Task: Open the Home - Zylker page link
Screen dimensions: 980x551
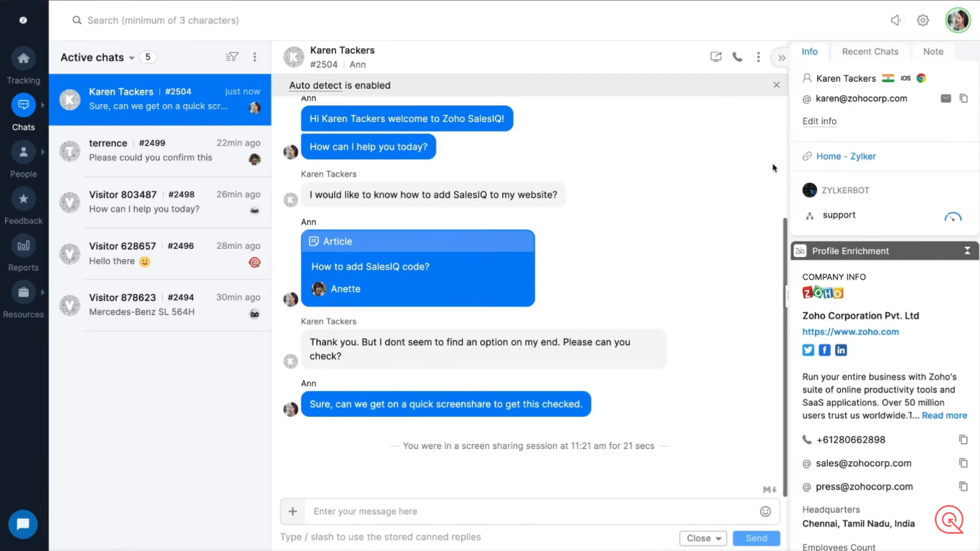Action: 846,156
